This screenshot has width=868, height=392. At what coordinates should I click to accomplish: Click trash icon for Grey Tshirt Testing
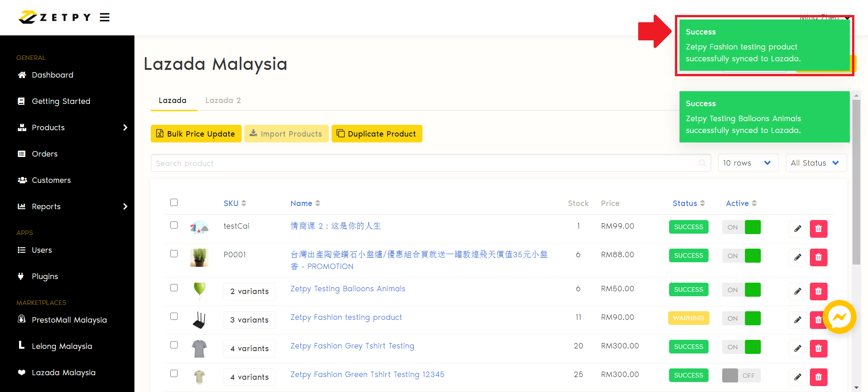[818, 348]
